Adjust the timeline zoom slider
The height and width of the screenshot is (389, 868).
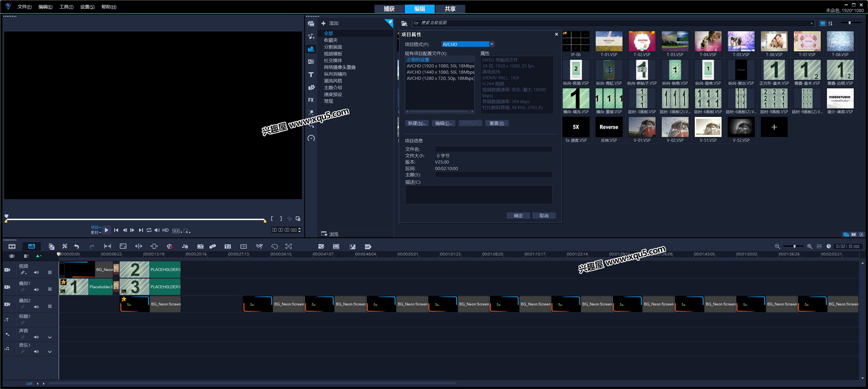pyautogui.click(x=793, y=246)
